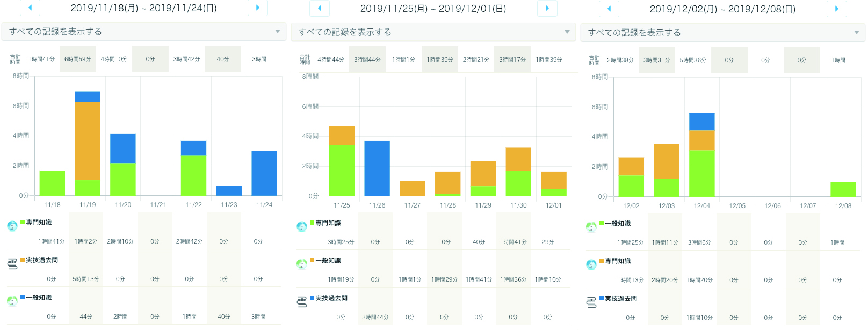Select blue segment of 11/20 bar
Screen dimensions: 868x331
coord(123,149)
